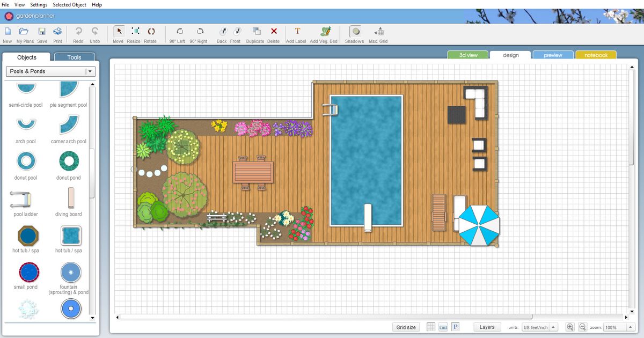
Task: Open My Plans folder
Action: (24, 32)
